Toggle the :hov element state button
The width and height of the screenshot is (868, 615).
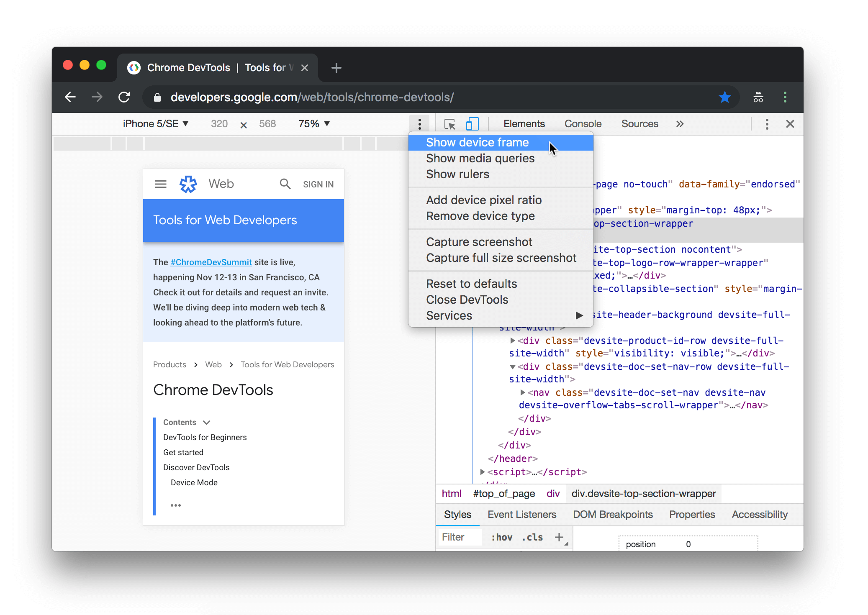pyautogui.click(x=501, y=537)
